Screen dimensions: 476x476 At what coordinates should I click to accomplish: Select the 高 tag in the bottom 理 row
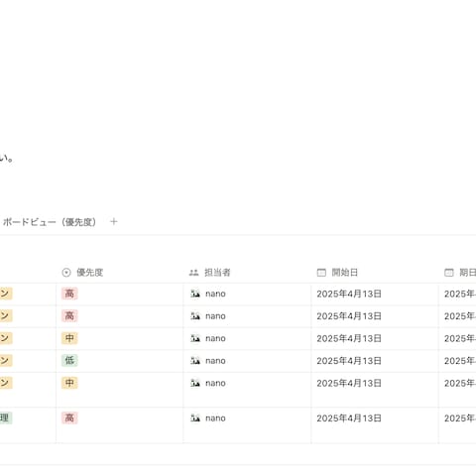tap(69, 418)
